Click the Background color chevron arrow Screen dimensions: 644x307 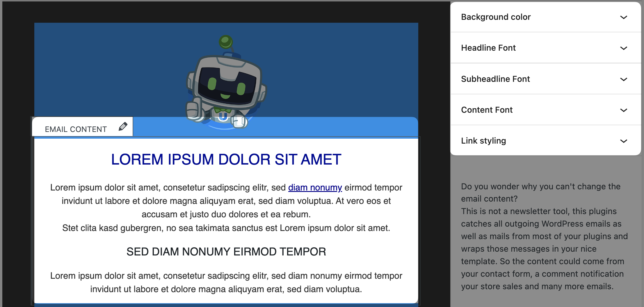623,17
